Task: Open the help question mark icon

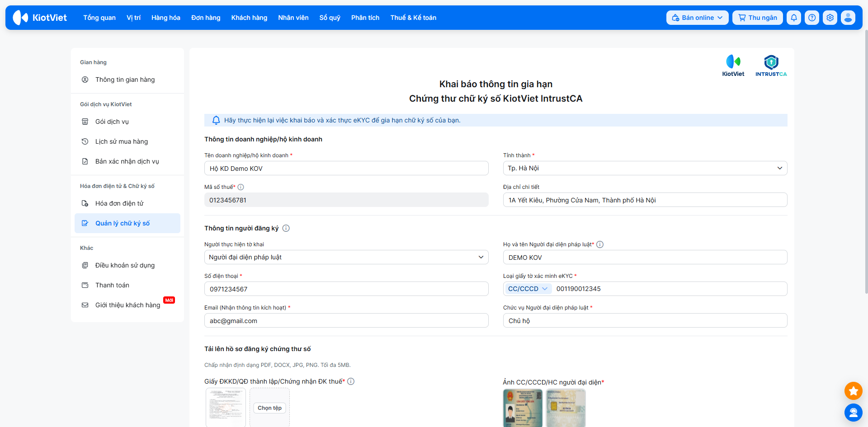Action: [x=812, y=18]
